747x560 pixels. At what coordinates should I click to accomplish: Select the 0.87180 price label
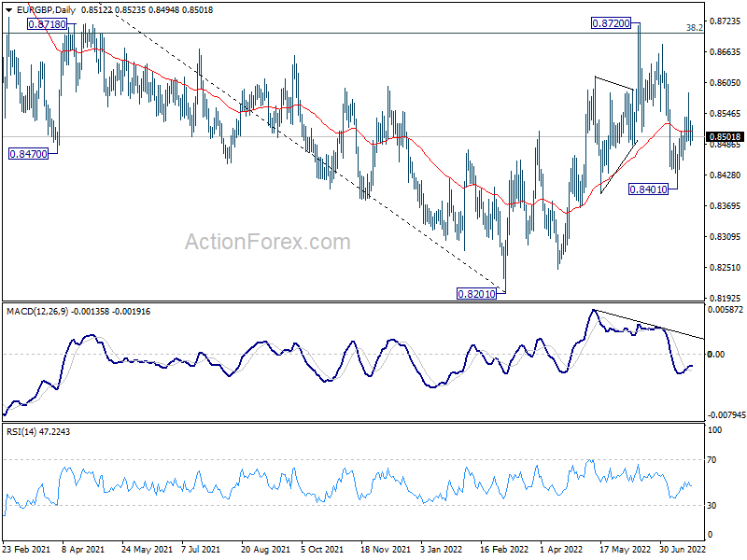coord(47,24)
